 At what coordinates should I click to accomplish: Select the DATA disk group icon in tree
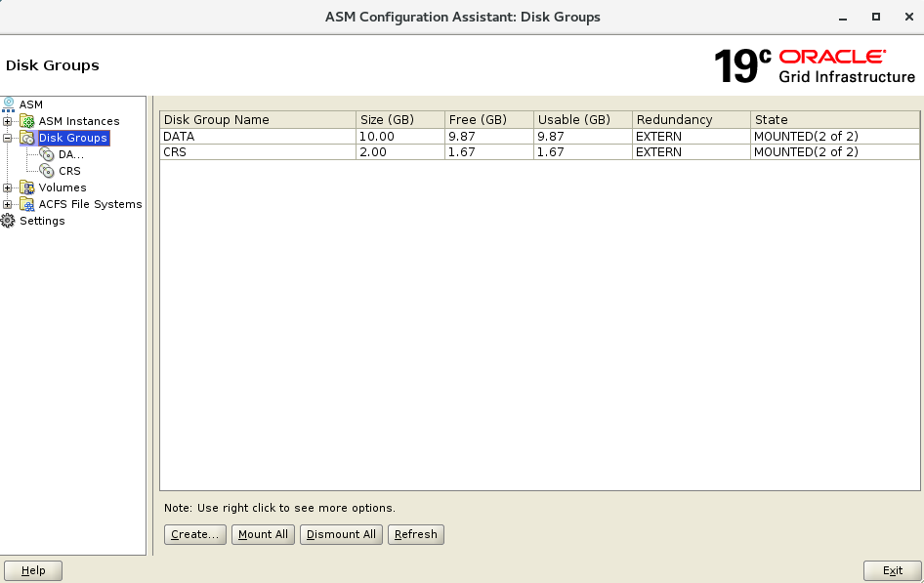point(47,154)
